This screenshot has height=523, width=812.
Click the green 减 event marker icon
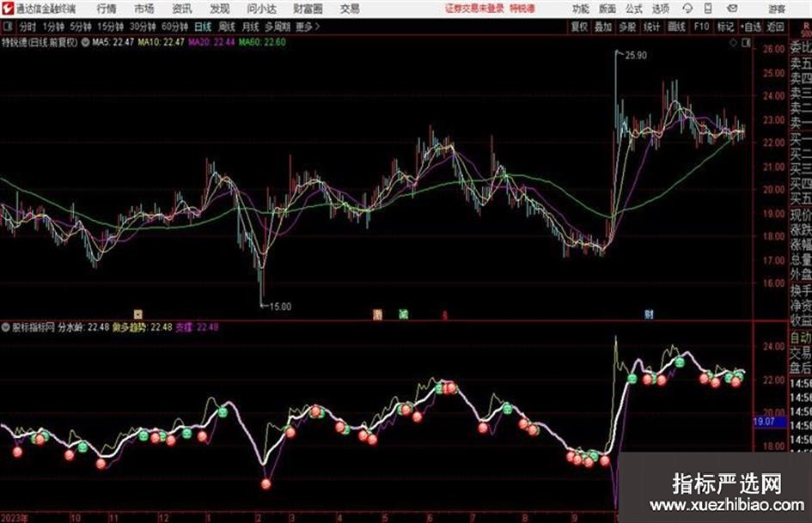pos(403,313)
